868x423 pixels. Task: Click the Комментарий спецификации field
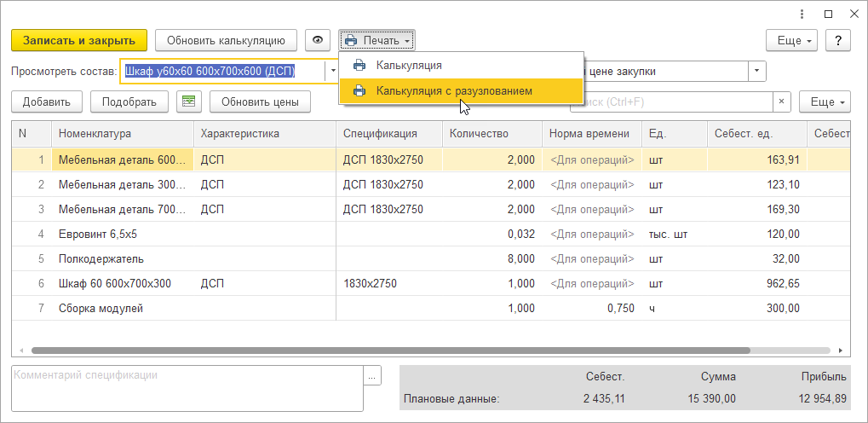187,388
